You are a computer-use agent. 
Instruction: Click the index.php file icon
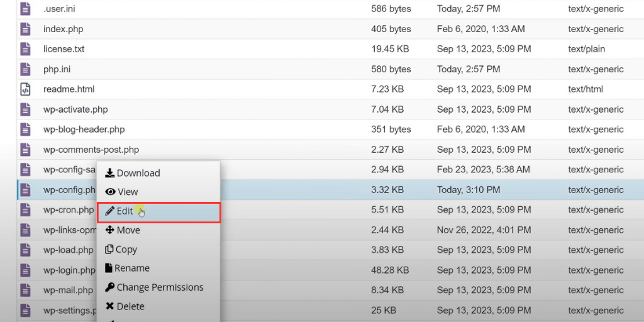(x=25, y=29)
